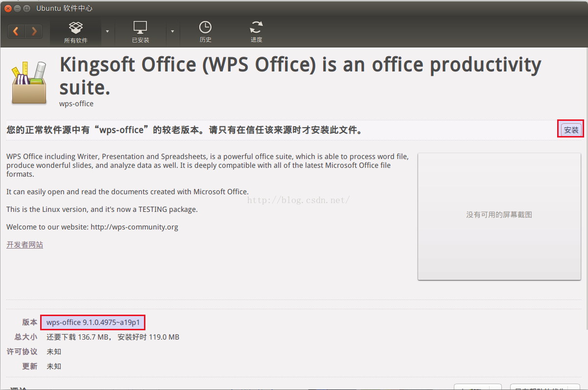The height and width of the screenshot is (390, 588).
Task: Click the 安装 install button
Action: point(571,130)
